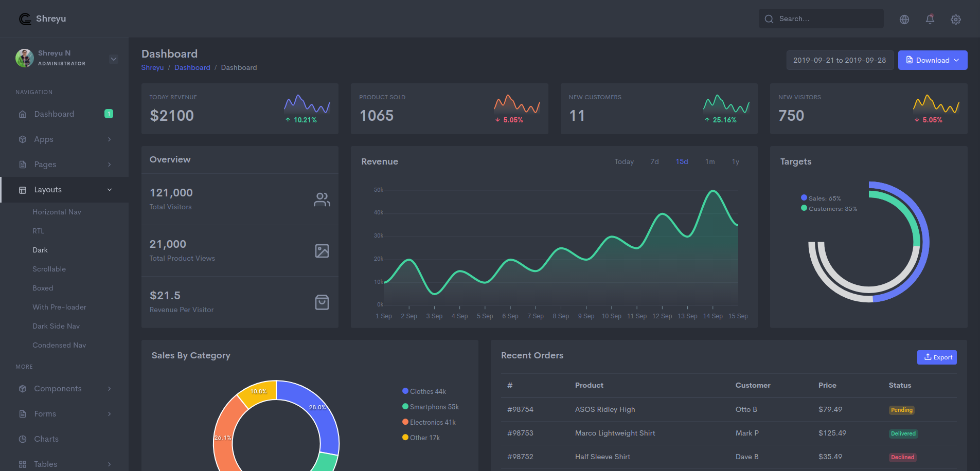This screenshot has height=471, width=980.
Task: Click the green badge next to Dashboard
Action: click(x=109, y=114)
